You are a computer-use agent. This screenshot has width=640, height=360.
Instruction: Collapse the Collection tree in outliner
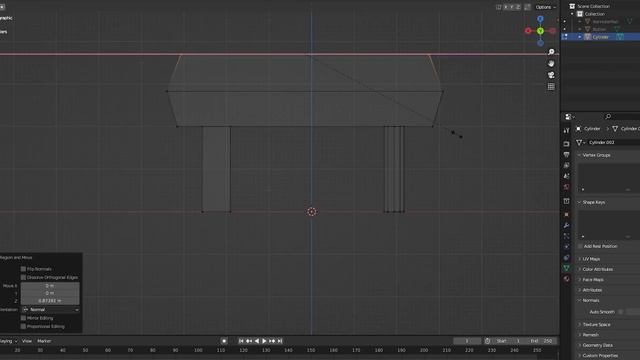(572, 14)
